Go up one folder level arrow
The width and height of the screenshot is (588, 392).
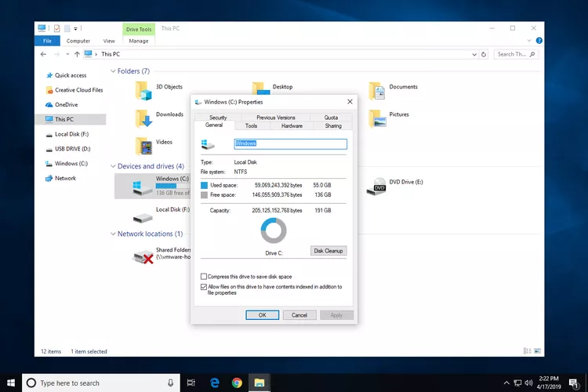click(77, 54)
